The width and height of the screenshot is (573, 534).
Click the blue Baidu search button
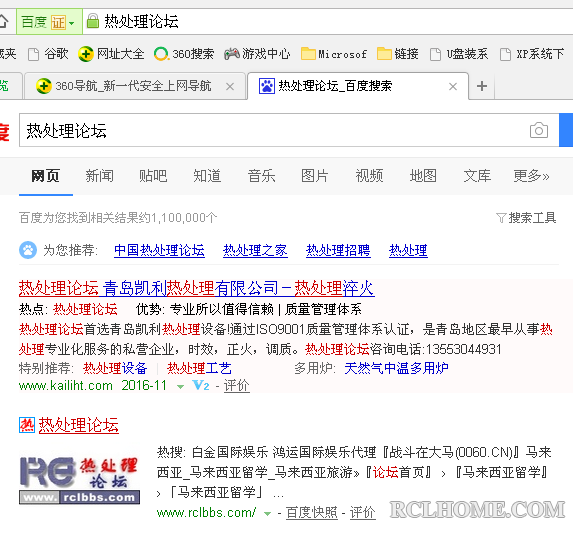pos(566,130)
